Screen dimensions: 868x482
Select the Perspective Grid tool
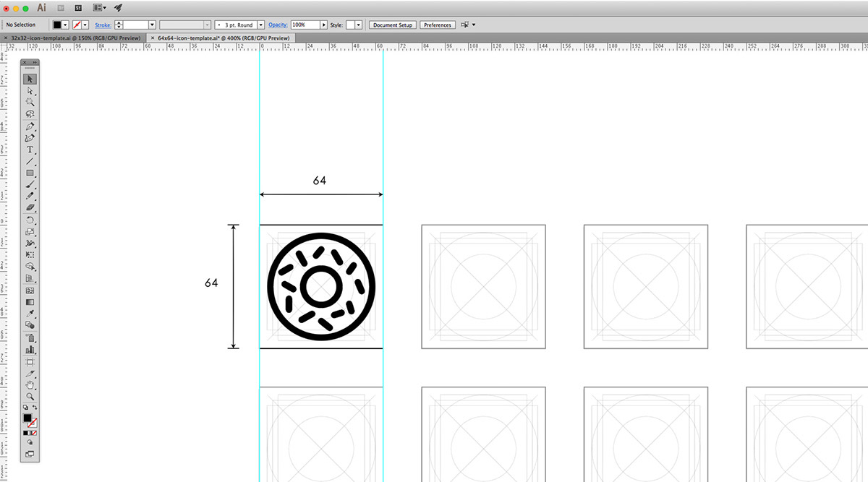coord(30,278)
